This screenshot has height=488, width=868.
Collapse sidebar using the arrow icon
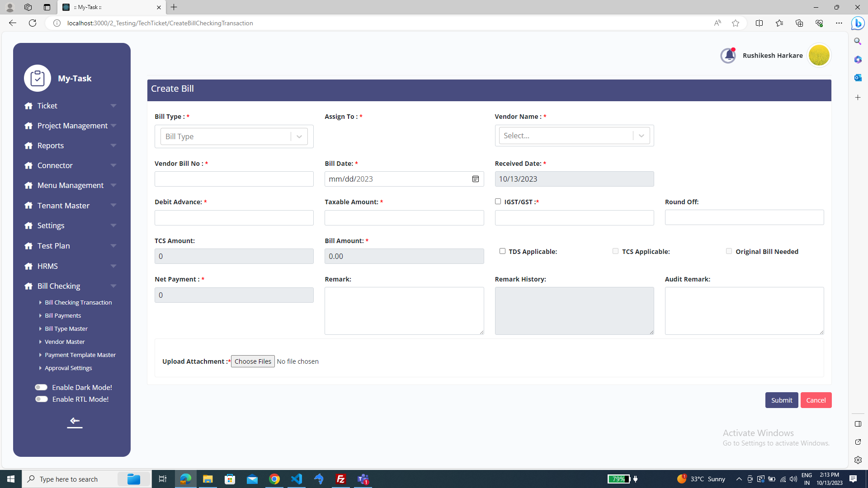pyautogui.click(x=75, y=422)
